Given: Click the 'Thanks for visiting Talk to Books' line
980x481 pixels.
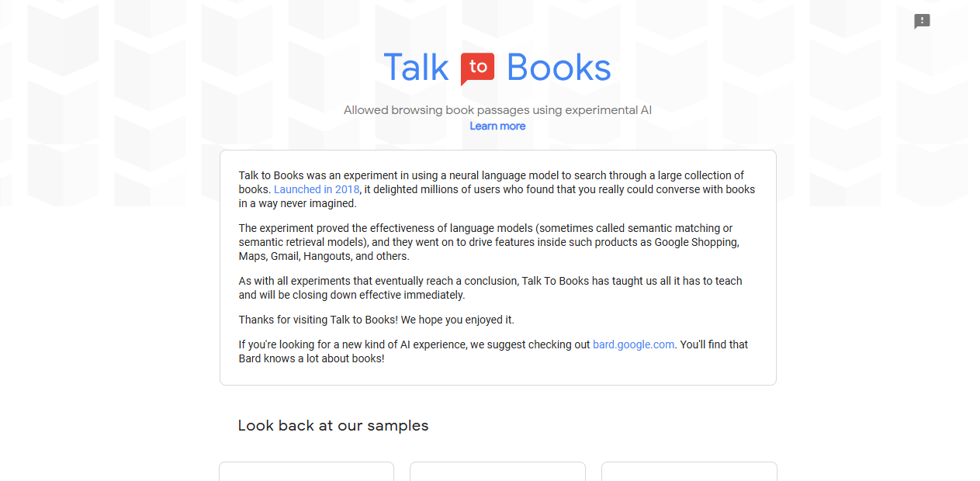Looking at the screenshot, I should point(376,320).
